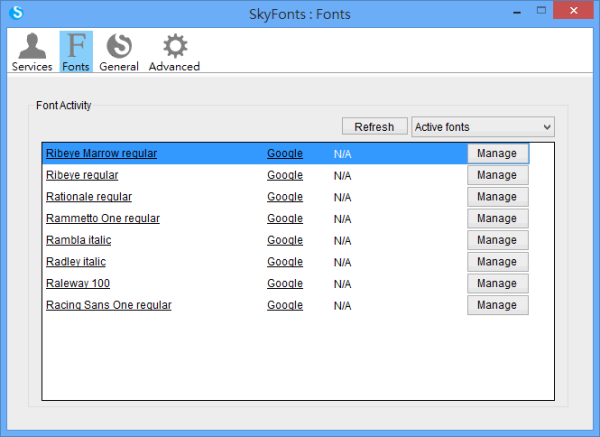Screen dimensions: 600x437
Task: Click the Google link for Rationale regular
Action: pyautogui.click(x=284, y=197)
